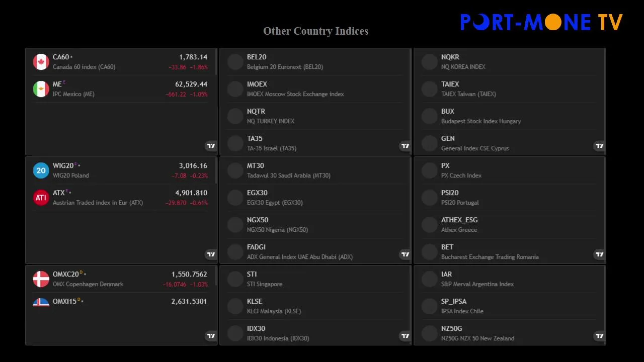Screen dimensions: 644x362
Task: Click the Denmark flag icon beside OMXC20
Action: 41,279
